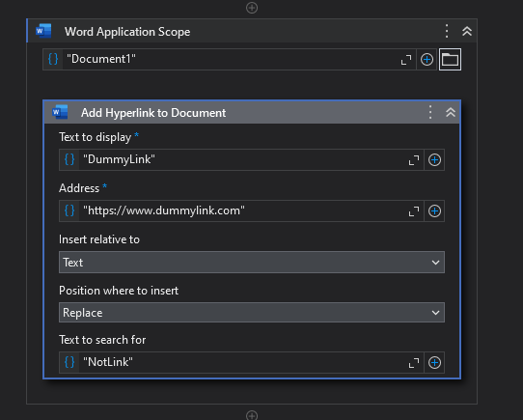
Task: Collapse the Word Application Scope activity
Action: [x=467, y=32]
